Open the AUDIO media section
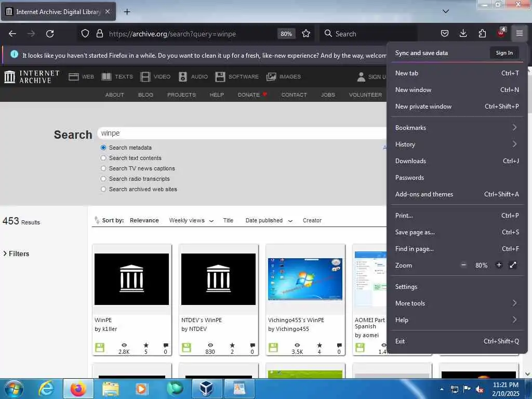The width and height of the screenshot is (532, 399). tap(193, 77)
